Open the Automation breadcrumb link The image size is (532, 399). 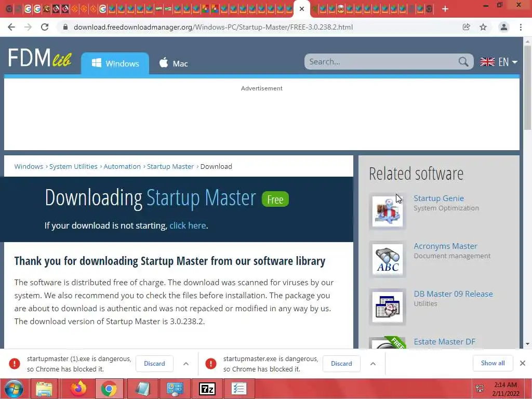click(x=122, y=167)
